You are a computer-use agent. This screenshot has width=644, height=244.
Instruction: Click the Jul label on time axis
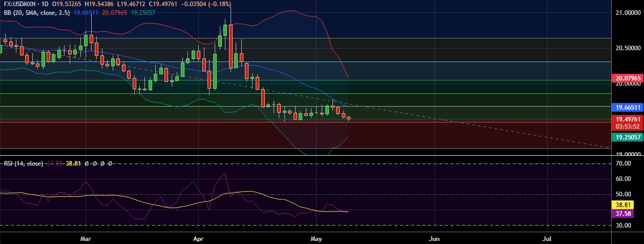click(x=547, y=239)
